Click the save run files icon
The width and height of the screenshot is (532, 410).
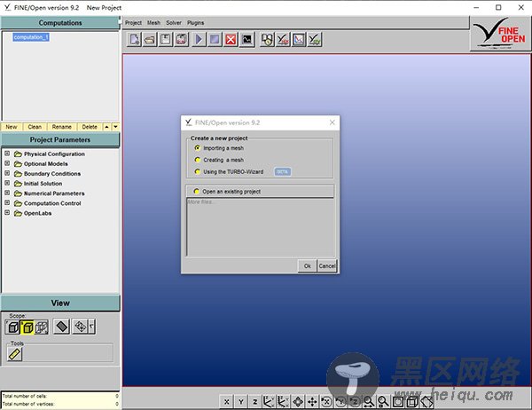(x=182, y=39)
